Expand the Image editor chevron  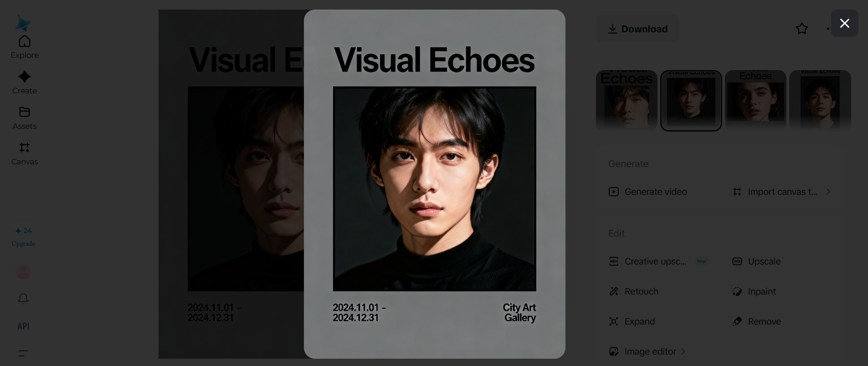[x=683, y=351]
